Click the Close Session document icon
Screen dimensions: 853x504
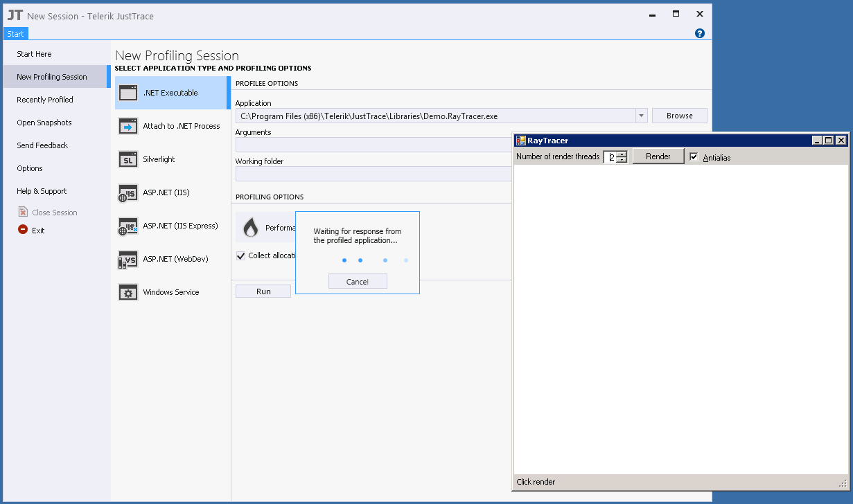[23, 212]
